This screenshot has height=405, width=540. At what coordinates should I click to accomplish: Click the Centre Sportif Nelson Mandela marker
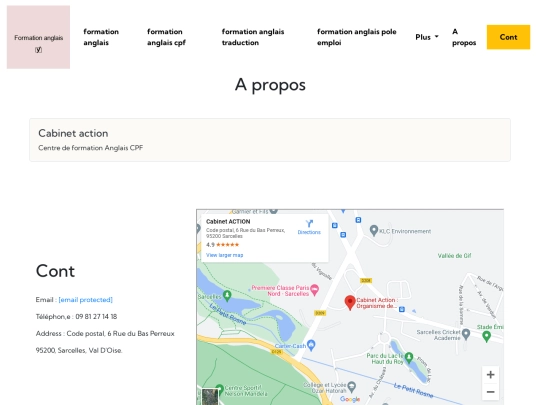219,388
